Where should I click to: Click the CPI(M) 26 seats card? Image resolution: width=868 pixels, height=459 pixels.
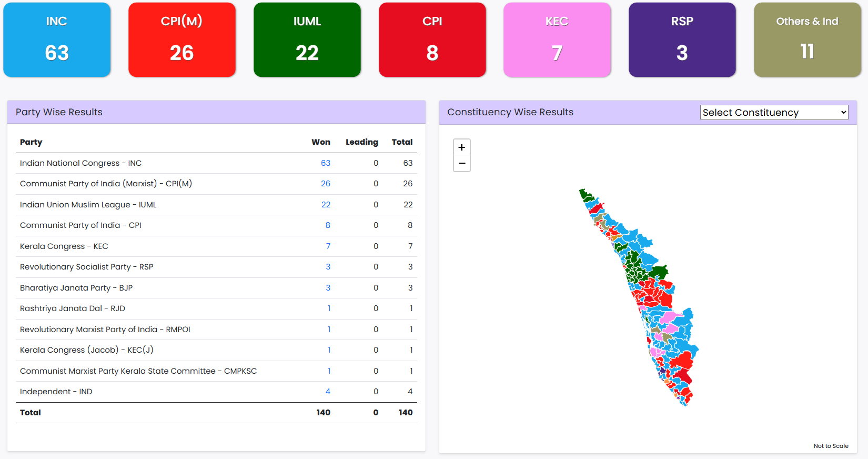click(182, 39)
